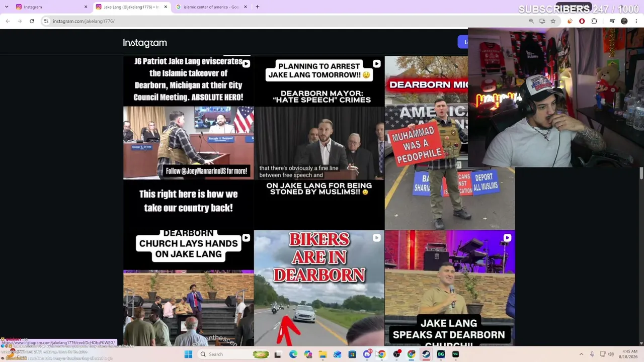The height and width of the screenshot is (362, 644).
Task: Open the zoom magnifier in address bar
Action: click(x=531, y=21)
